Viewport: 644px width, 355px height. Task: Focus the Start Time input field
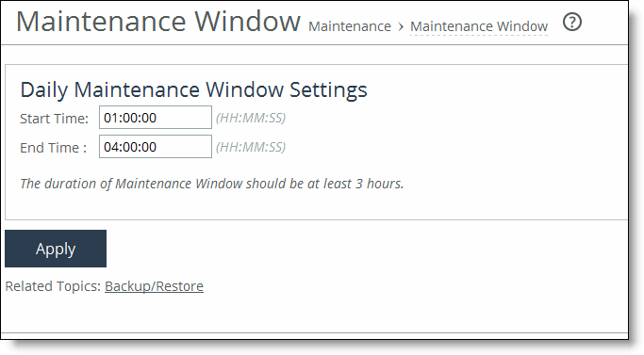click(156, 118)
